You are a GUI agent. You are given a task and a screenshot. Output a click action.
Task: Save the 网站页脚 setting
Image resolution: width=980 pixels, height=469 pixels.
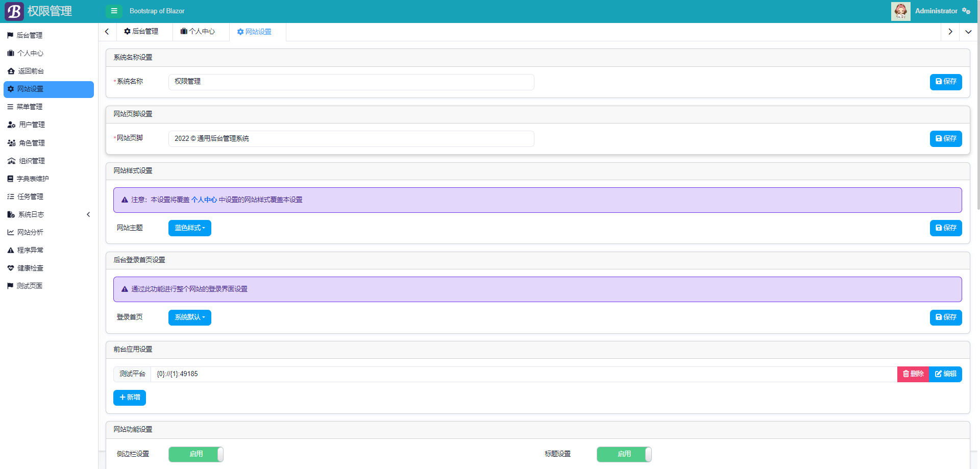tap(946, 139)
